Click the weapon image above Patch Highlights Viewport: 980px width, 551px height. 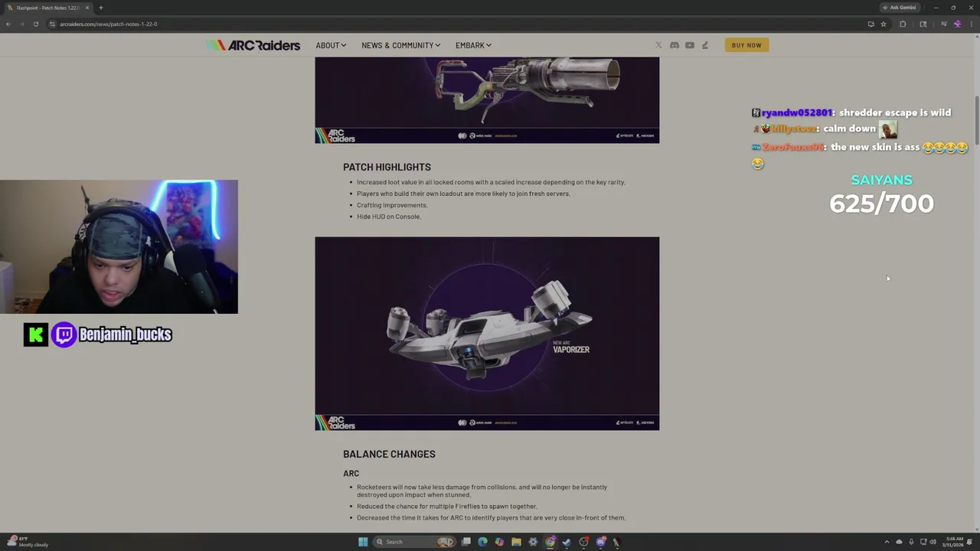pyautogui.click(x=487, y=99)
